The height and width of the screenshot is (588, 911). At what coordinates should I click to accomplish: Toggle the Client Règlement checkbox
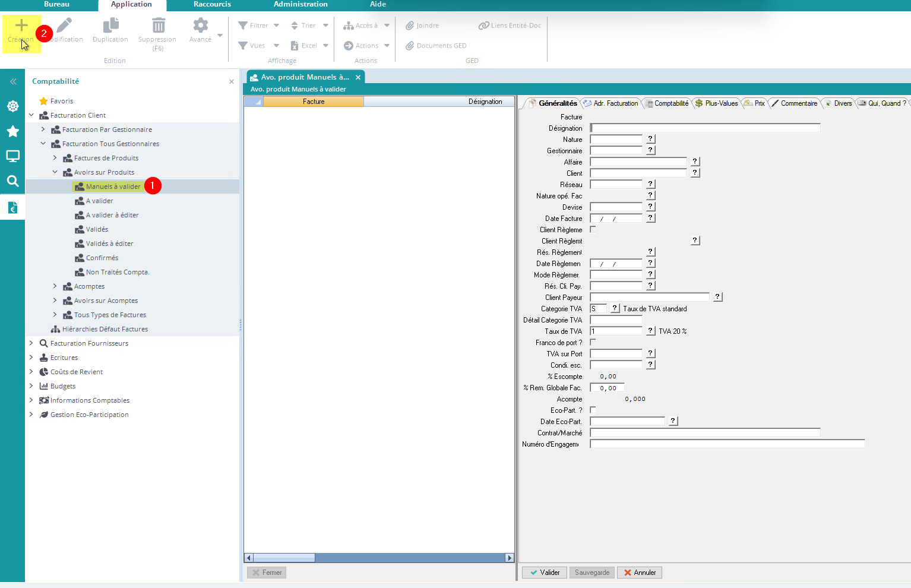(593, 229)
